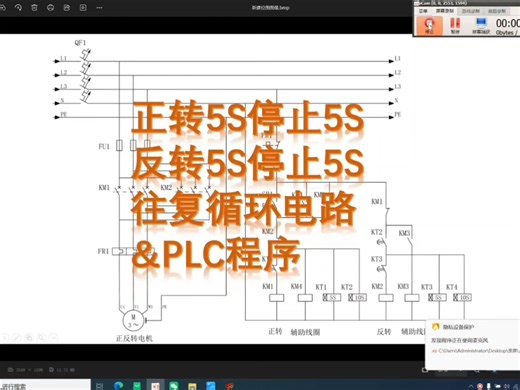Click the stop recording button in oCam

pos(429,25)
